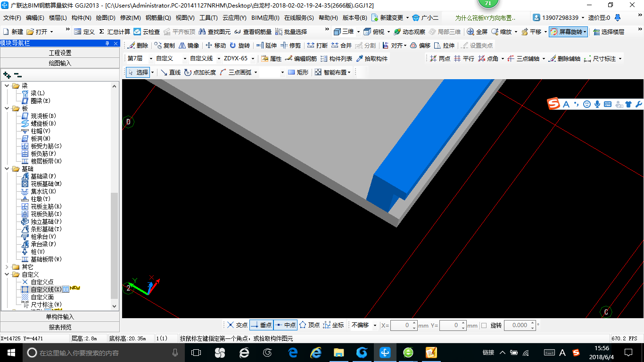Collapse the 自定义 tree folder

[x=7, y=274]
